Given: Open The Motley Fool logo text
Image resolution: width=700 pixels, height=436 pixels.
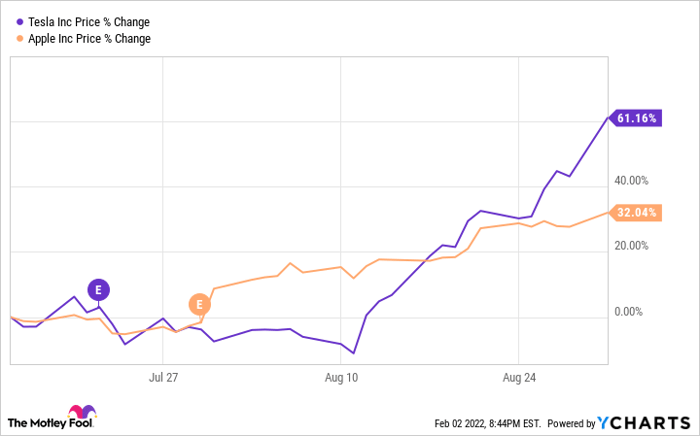Looking at the screenshot, I should pos(37,421).
